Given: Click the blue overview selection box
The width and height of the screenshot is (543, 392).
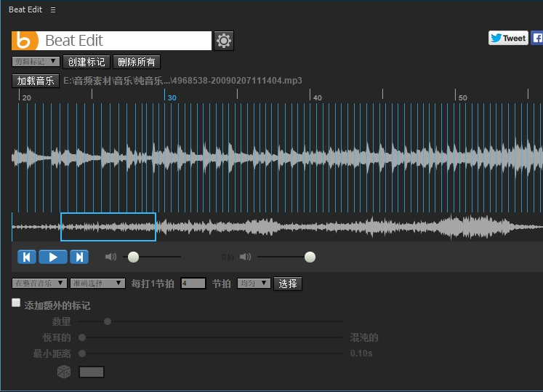Looking at the screenshot, I should tap(108, 227).
